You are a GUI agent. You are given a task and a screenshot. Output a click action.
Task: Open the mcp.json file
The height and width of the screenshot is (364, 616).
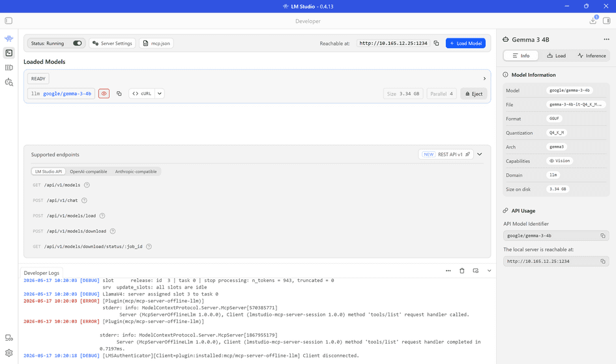156,43
